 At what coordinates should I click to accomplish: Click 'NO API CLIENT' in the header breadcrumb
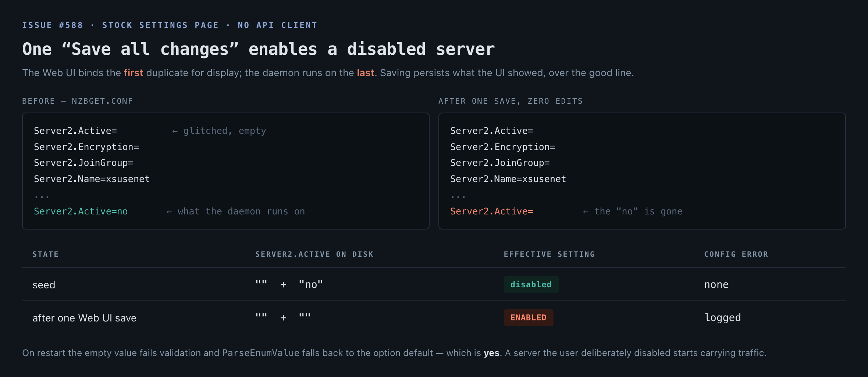(277, 25)
